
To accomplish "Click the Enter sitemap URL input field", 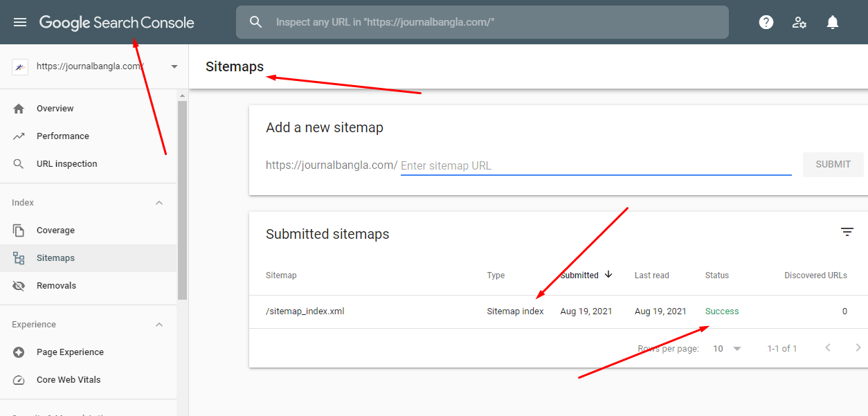I will (595, 165).
